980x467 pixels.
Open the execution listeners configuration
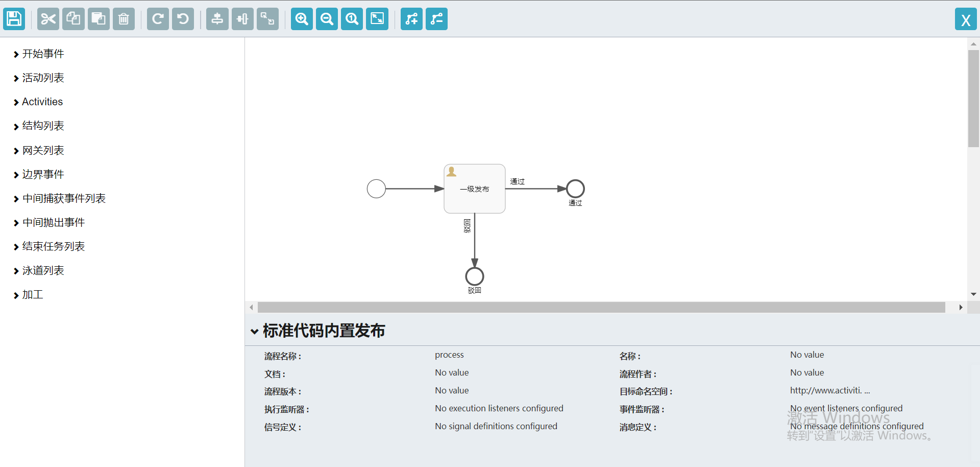point(499,408)
